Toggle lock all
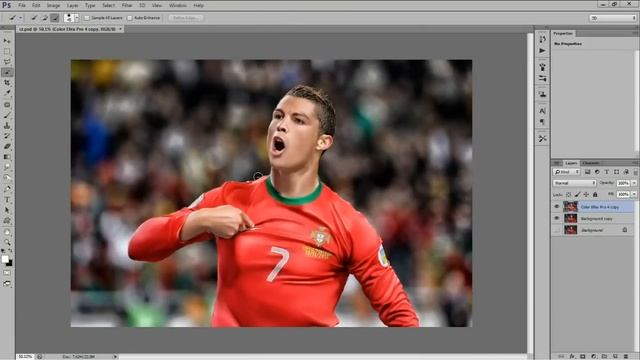 [595, 195]
